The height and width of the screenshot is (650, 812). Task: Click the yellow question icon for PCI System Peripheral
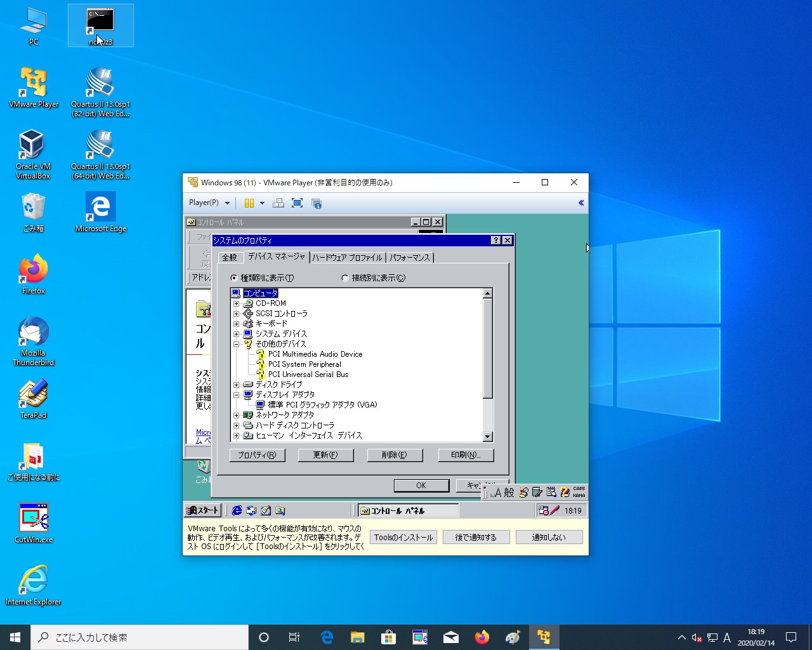261,364
